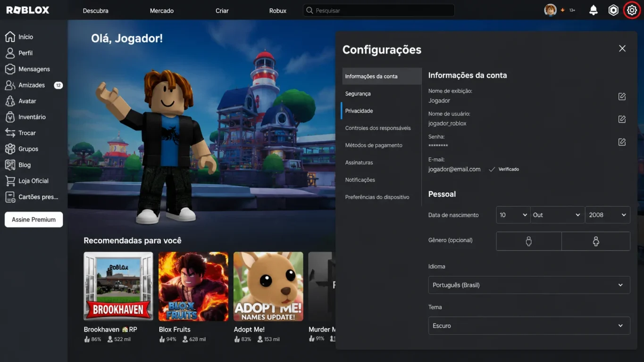Image resolution: width=644 pixels, height=362 pixels.
Task: Click the Mensagens envelope icon
Action: click(x=10, y=69)
